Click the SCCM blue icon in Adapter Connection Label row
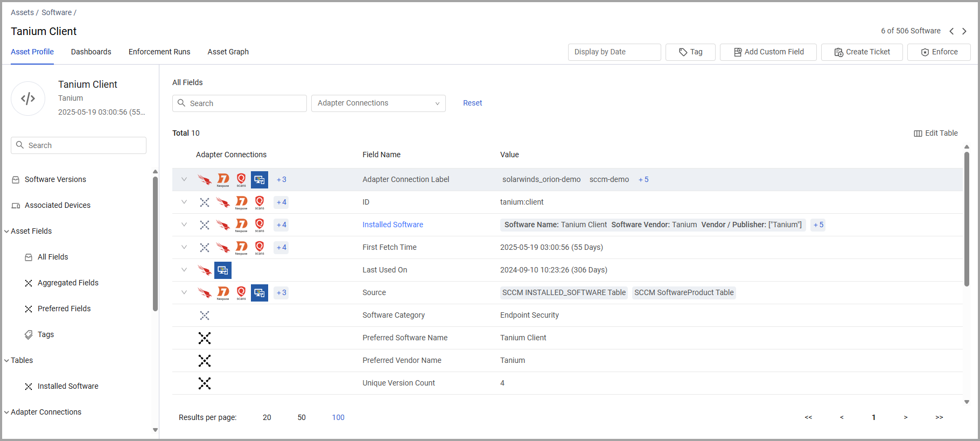The width and height of the screenshot is (980, 441). pyautogui.click(x=260, y=180)
